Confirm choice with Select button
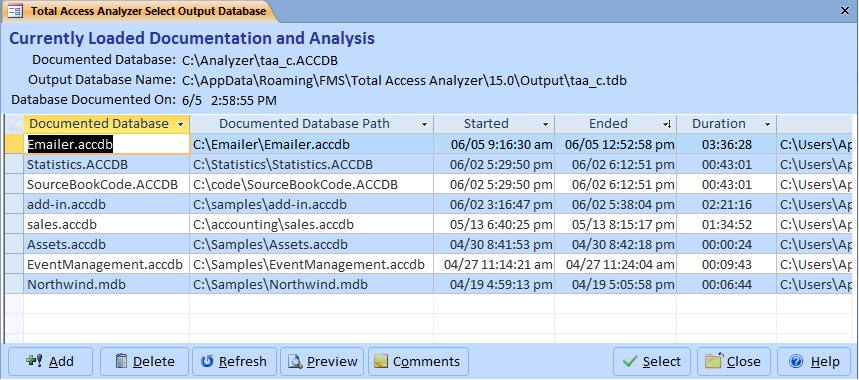This screenshot has width=859, height=380. point(652,361)
